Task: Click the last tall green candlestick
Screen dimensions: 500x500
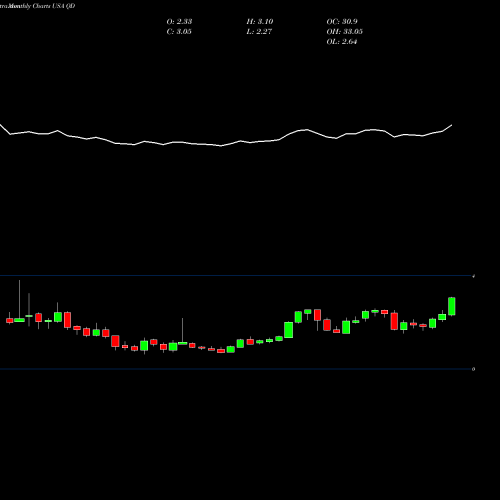Action: pyautogui.click(x=452, y=306)
